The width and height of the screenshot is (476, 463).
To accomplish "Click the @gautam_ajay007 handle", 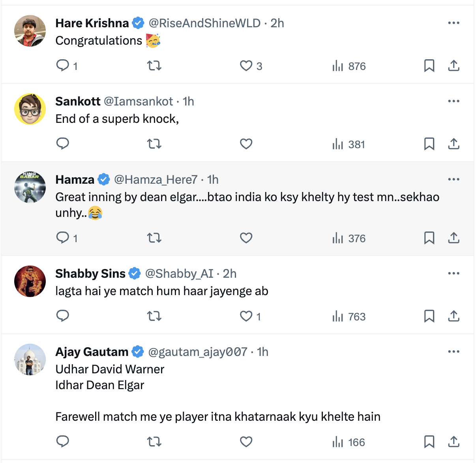I will click(197, 352).
